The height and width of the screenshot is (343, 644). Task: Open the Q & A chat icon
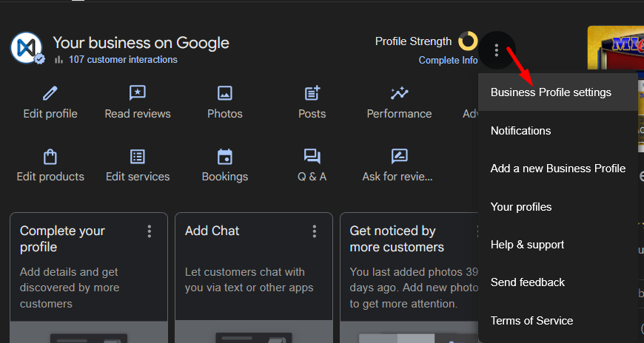click(x=312, y=156)
